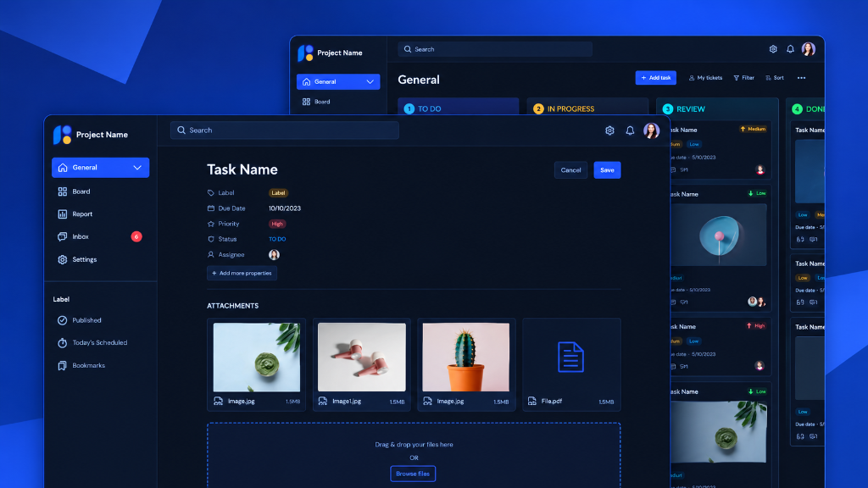Click the Search field in back window
The image size is (868, 488).
[x=495, y=49]
